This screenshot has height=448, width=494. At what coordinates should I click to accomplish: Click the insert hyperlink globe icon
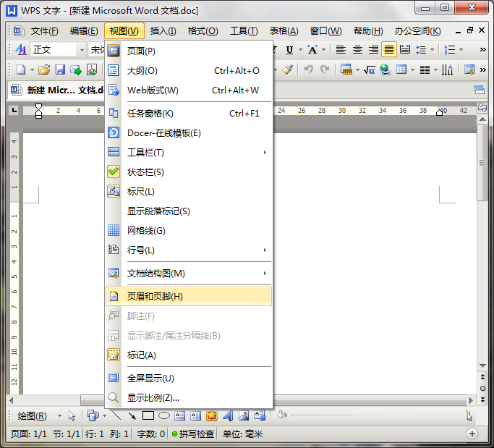(385, 69)
